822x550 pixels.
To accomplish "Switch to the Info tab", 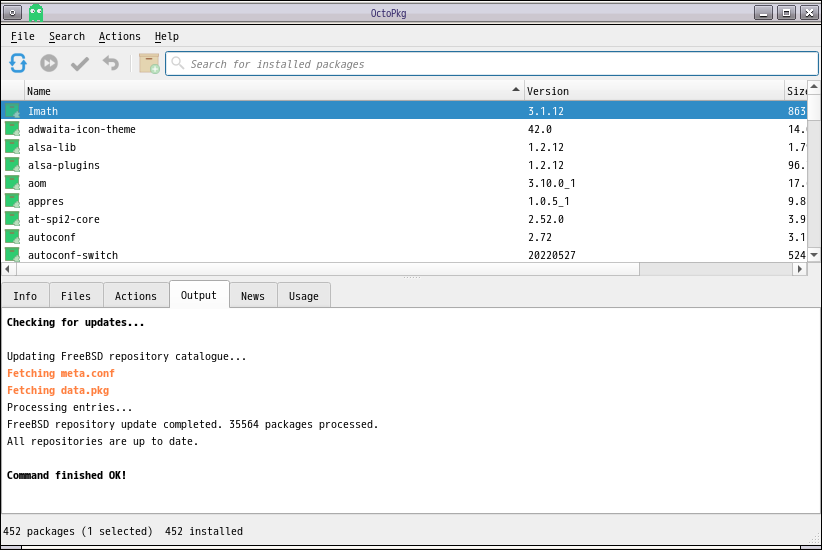I will [x=25, y=296].
